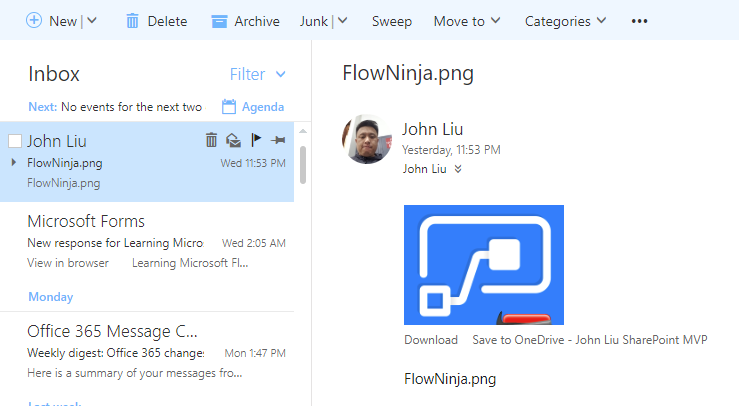Expand the Categories dropdown
This screenshot has width=739, height=406.
pos(565,21)
